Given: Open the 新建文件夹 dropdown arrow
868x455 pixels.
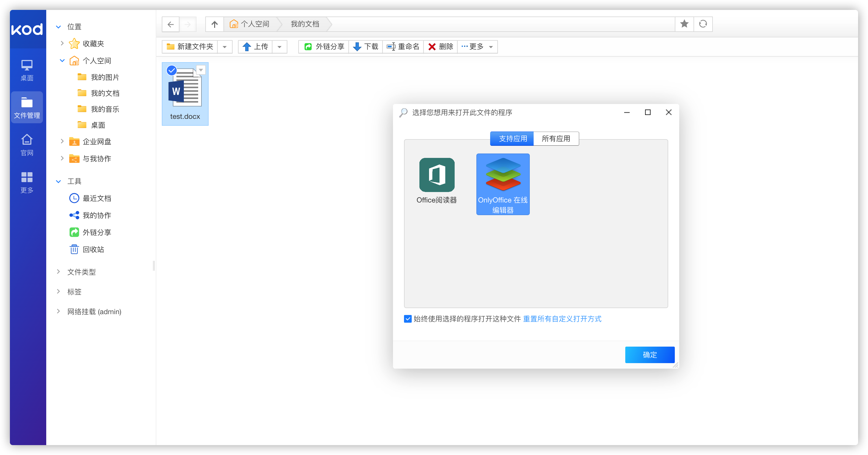Looking at the screenshot, I should pyautogui.click(x=225, y=47).
